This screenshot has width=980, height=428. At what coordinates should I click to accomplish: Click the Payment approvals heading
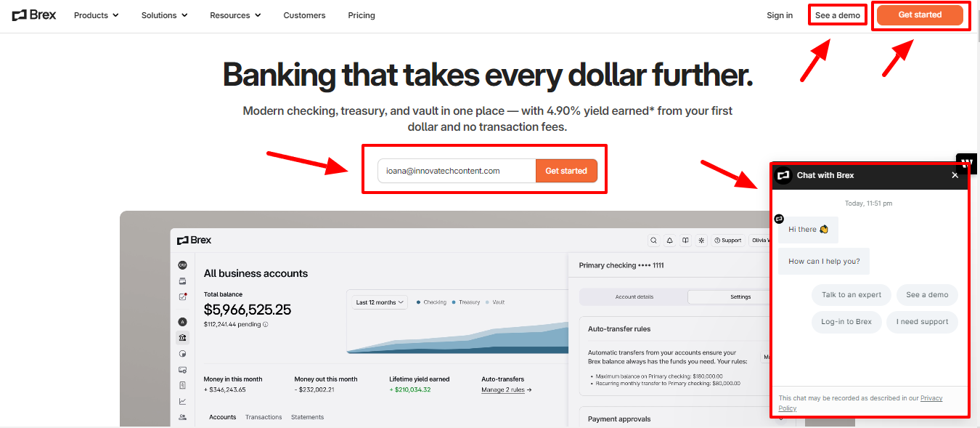[x=619, y=419]
